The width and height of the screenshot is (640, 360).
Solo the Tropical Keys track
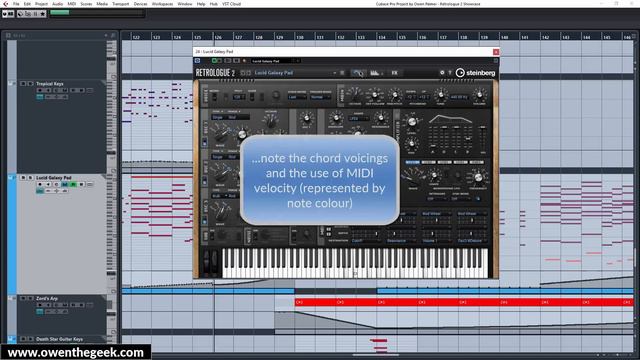30,84
